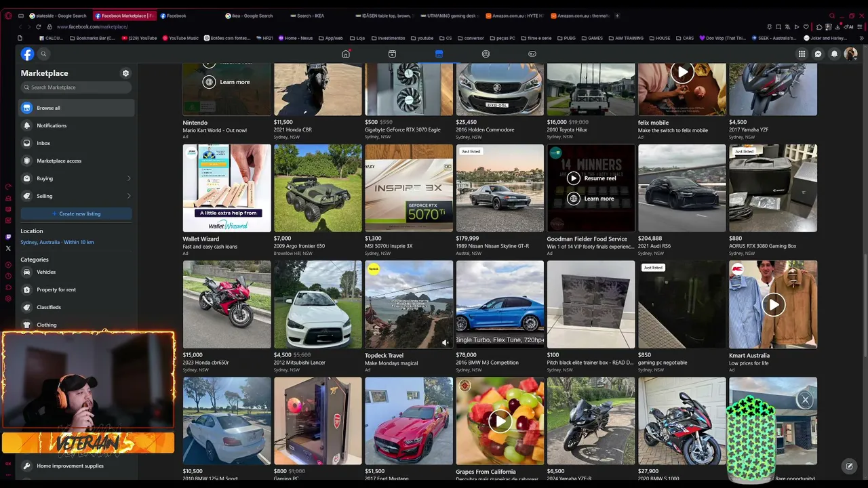Open the Groups tab icon
This screenshot has width=868, height=488.
486,54
